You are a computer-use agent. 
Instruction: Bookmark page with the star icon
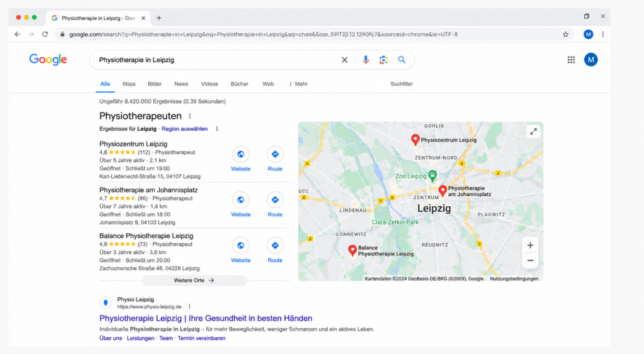pyautogui.click(x=565, y=35)
